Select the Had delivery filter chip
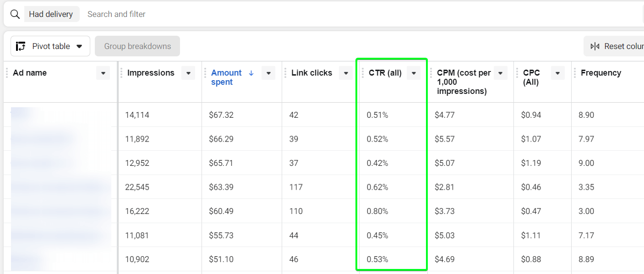 point(51,14)
